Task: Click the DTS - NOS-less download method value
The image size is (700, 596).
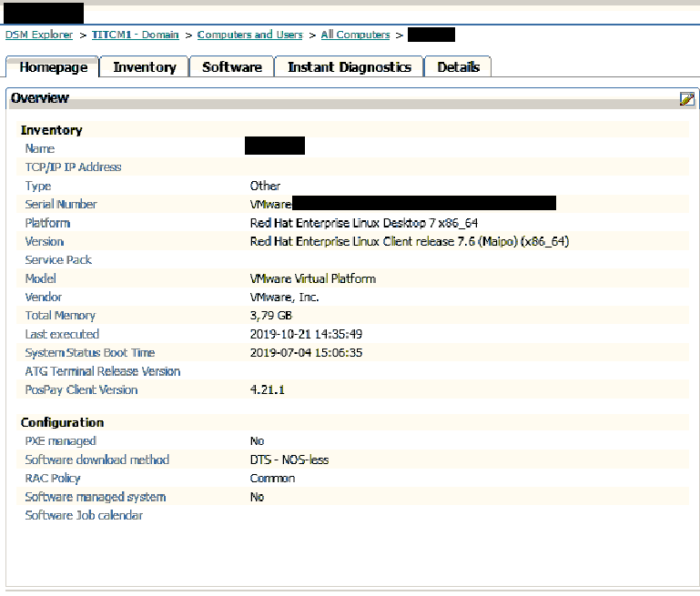Action: pos(289,460)
